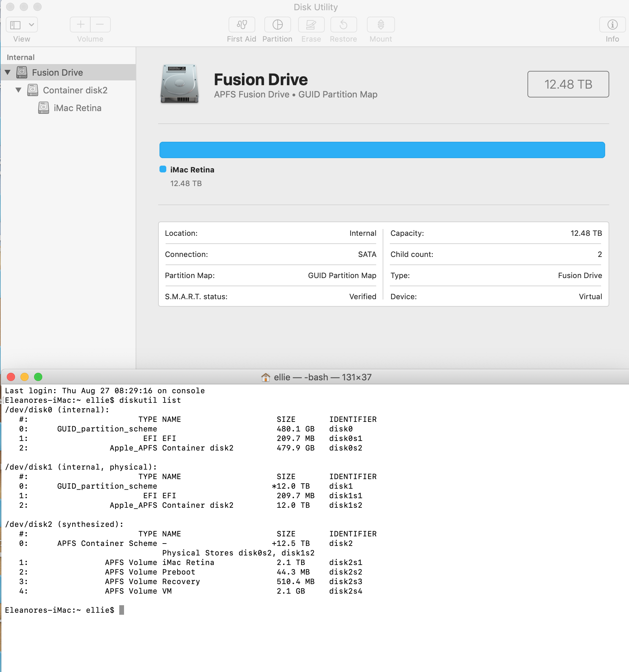Click the sidebar View icon
This screenshot has width=629, height=672.
(16, 25)
